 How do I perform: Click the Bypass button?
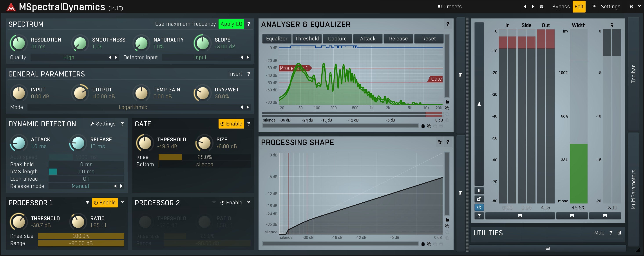coord(561,7)
